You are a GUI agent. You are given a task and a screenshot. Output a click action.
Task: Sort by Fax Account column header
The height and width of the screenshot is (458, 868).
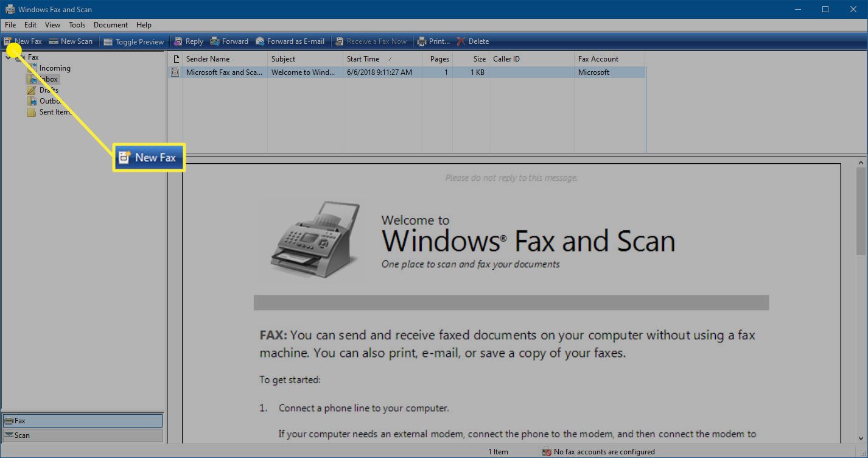pos(609,59)
